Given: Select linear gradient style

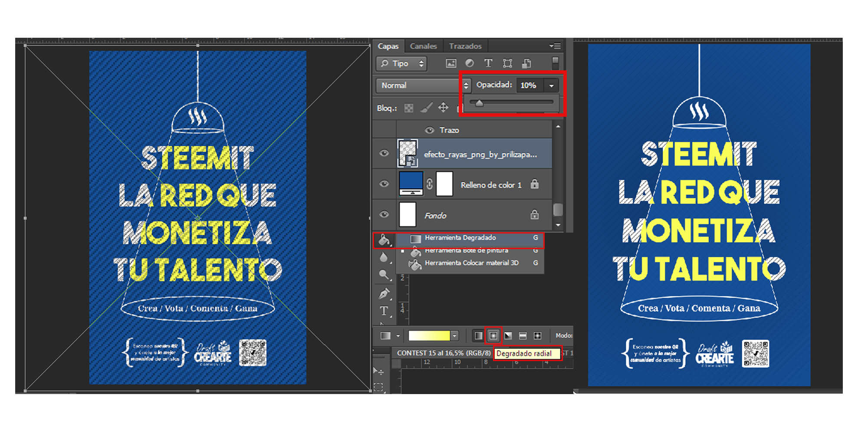Looking at the screenshot, I should [478, 336].
